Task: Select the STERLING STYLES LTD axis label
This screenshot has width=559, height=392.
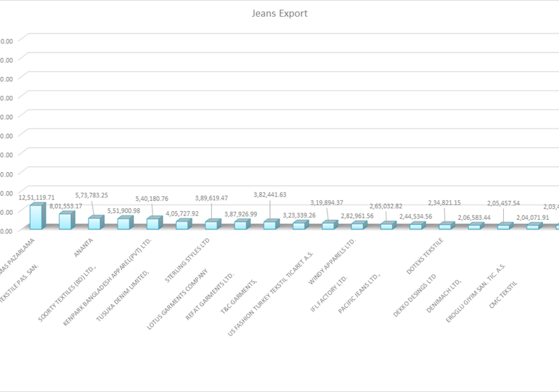Action: 187,261
